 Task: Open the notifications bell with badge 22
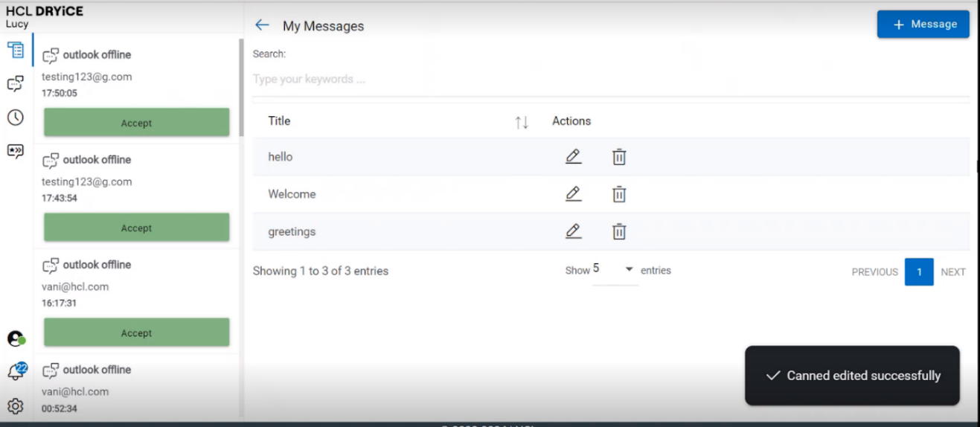(16, 371)
